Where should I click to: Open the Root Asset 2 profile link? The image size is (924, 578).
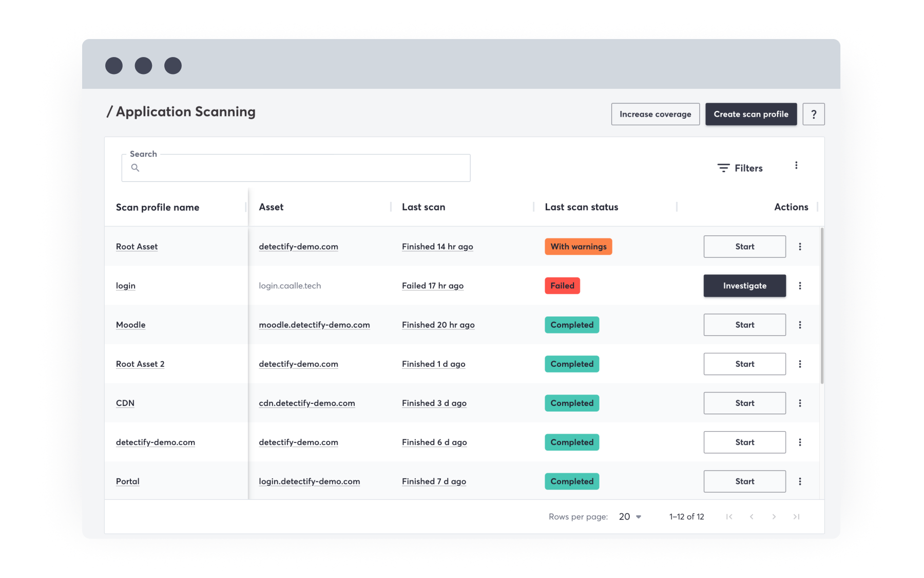[x=140, y=364]
